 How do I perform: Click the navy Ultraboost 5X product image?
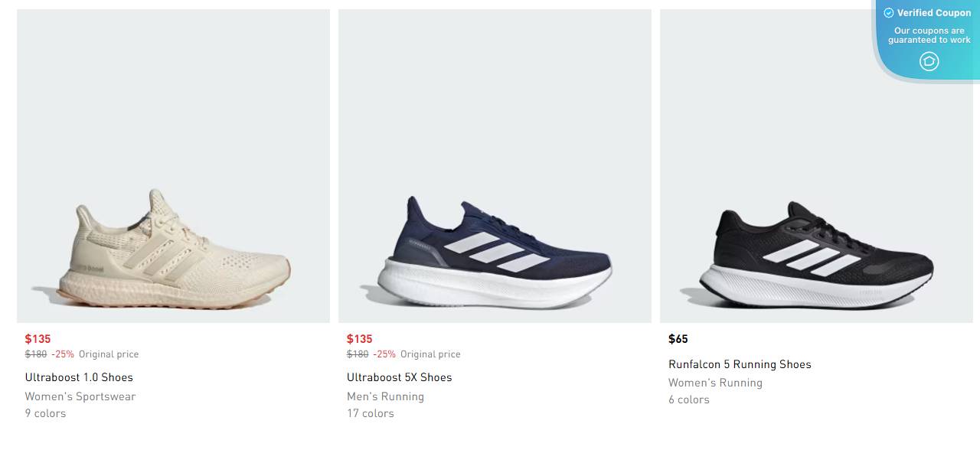pos(495,165)
